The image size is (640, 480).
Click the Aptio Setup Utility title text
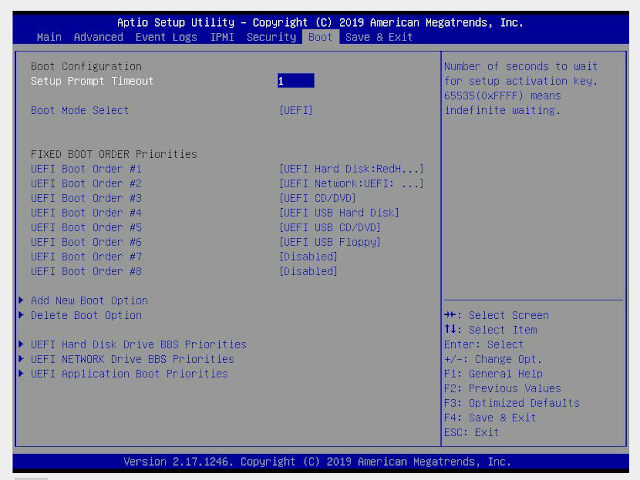coord(320,22)
